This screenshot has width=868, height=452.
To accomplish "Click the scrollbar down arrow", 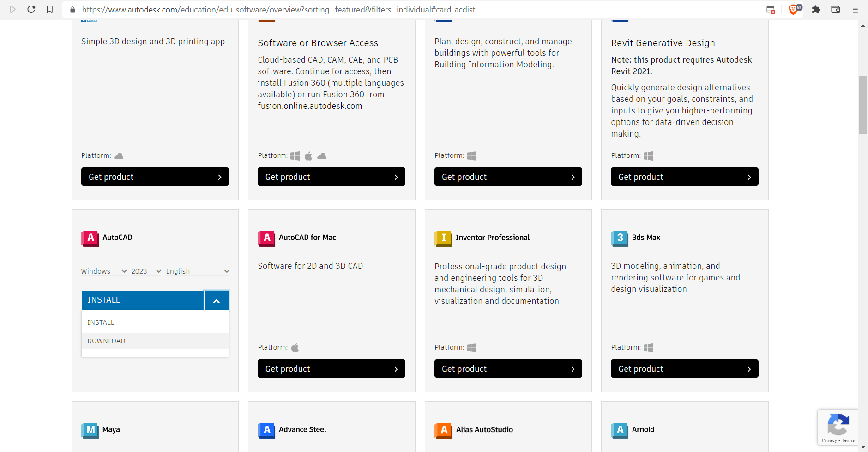I will pos(863,447).
